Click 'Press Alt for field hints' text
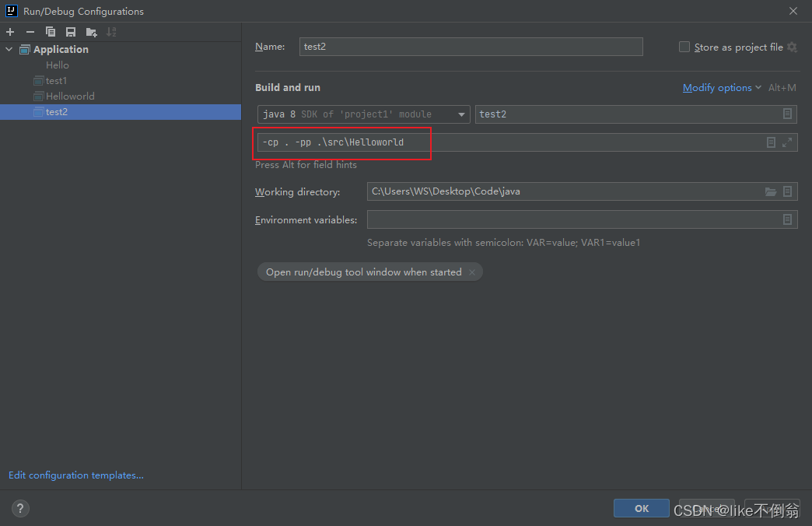The width and height of the screenshot is (812, 526). (x=306, y=165)
